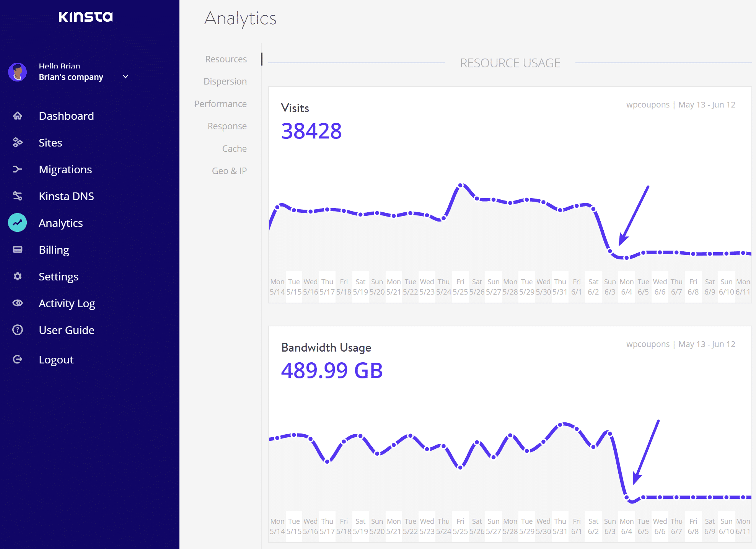Click the Response analytics link
Screen dimensions: 756x549
227,125
